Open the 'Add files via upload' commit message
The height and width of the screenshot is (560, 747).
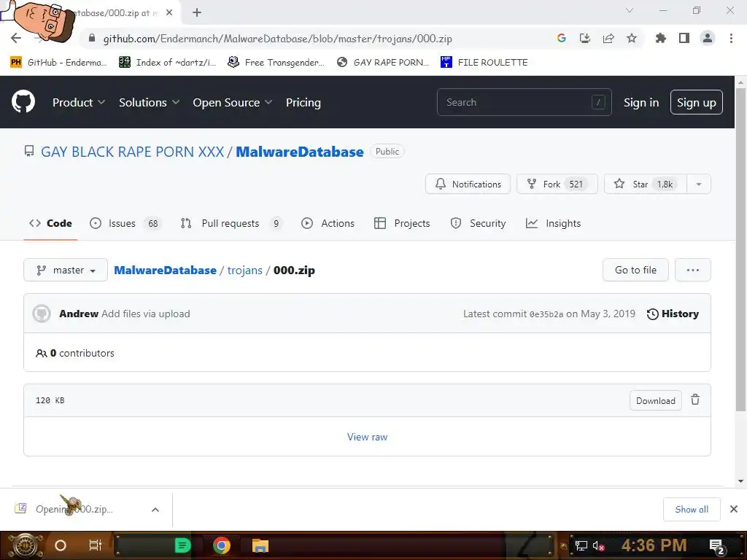146,314
